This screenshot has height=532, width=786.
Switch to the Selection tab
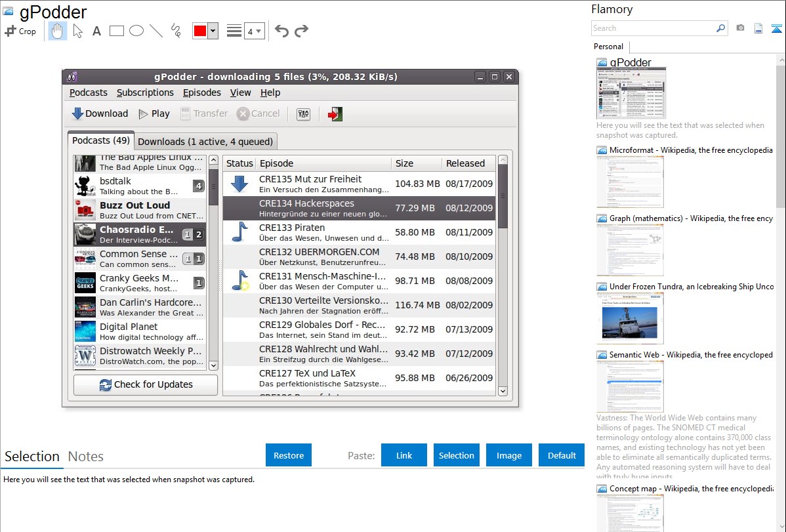point(32,457)
